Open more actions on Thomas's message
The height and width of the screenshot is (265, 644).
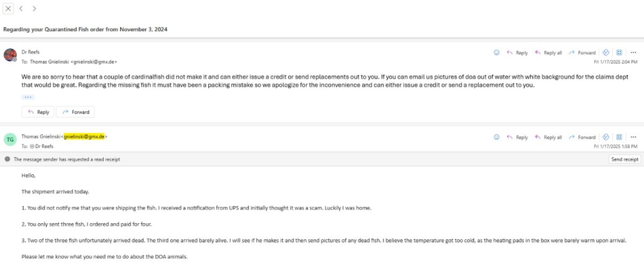633,137
